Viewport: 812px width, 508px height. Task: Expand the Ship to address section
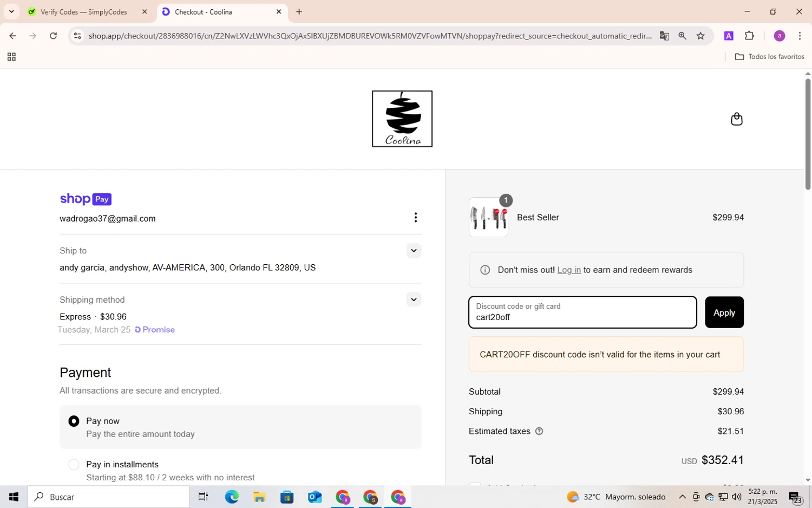point(414,250)
